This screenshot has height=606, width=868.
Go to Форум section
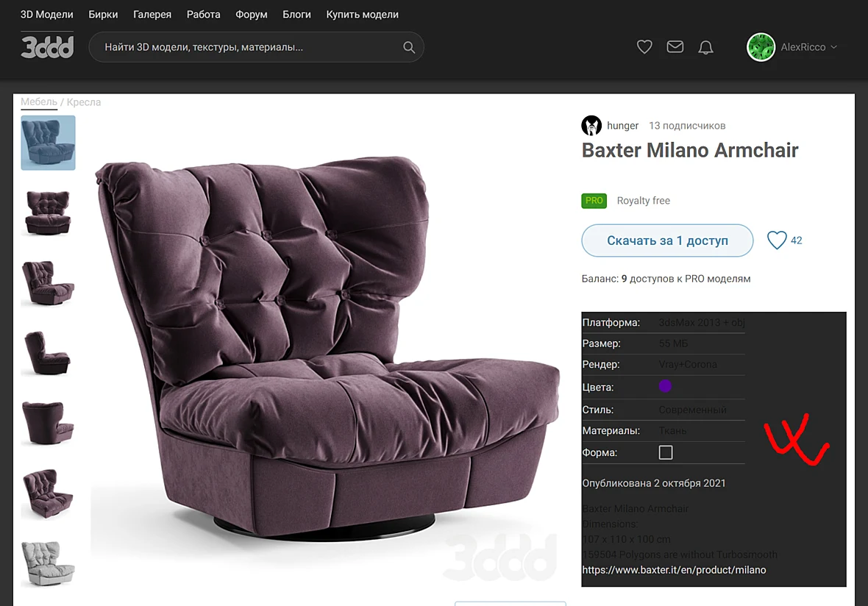pos(252,15)
